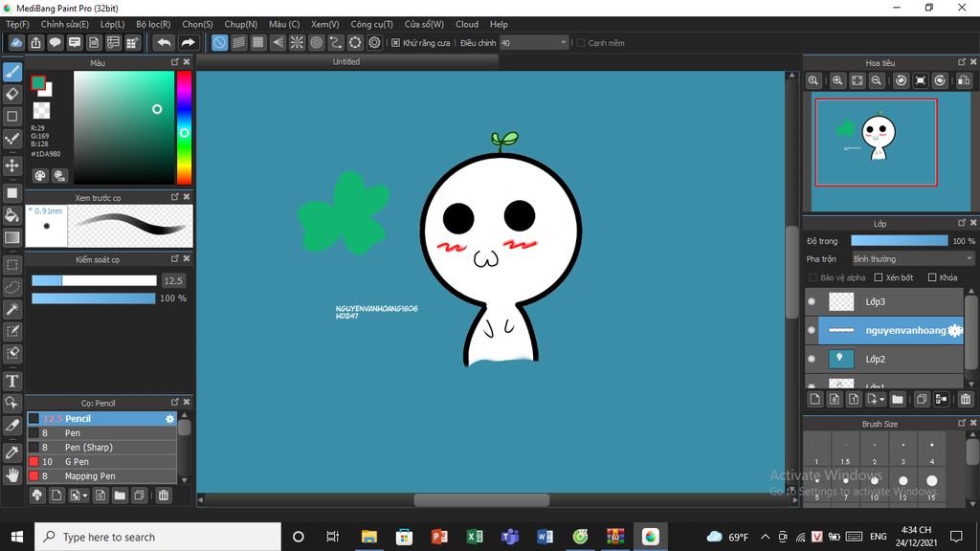
Task: Open the Công cụ(T) menu
Action: point(371,24)
